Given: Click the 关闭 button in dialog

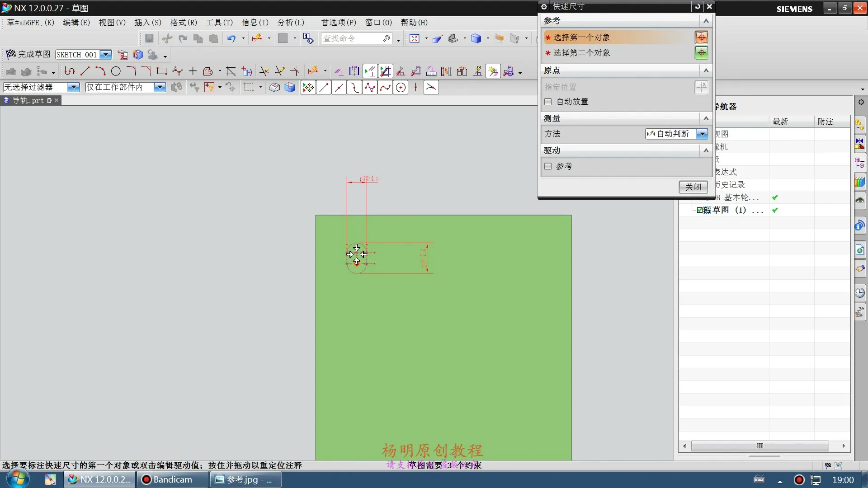Looking at the screenshot, I should [693, 187].
